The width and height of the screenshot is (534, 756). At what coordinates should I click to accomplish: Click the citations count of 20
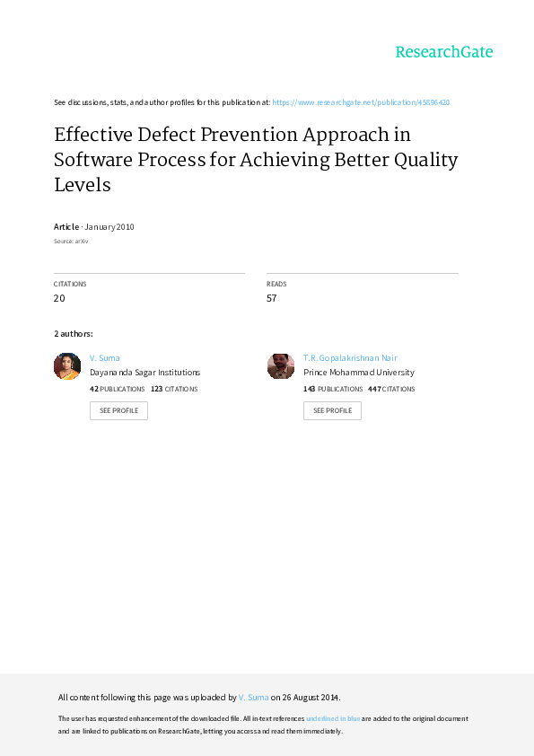[x=59, y=298]
